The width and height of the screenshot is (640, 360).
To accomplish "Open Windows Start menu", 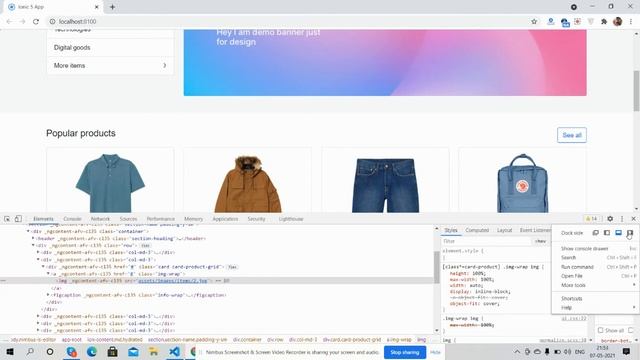I will (x=10, y=351).
